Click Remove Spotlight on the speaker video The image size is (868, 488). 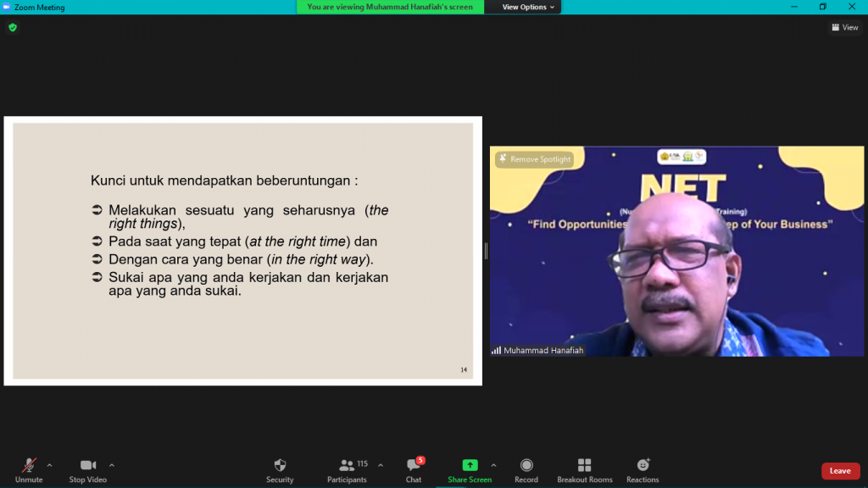(x=535, y=159)
